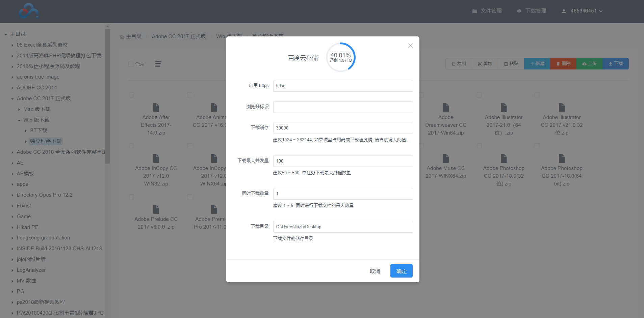Click the Adobe Dreamweaver CC file icon
644x318 pixels.
(x=446, y=108)
